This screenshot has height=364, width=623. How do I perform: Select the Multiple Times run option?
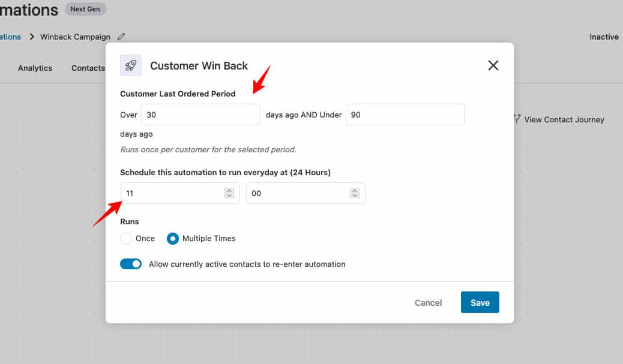(172, 239)
